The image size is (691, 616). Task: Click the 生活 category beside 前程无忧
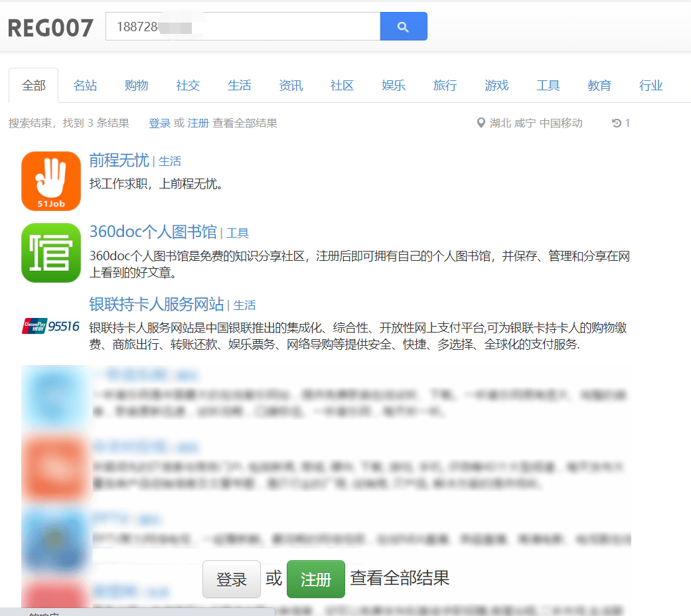point(170,161)
